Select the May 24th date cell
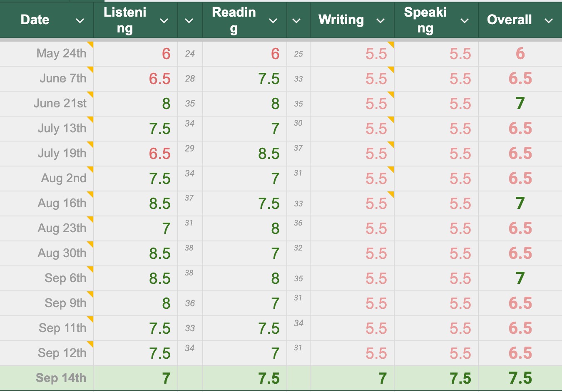562x392 pixels. coord(61,53)
